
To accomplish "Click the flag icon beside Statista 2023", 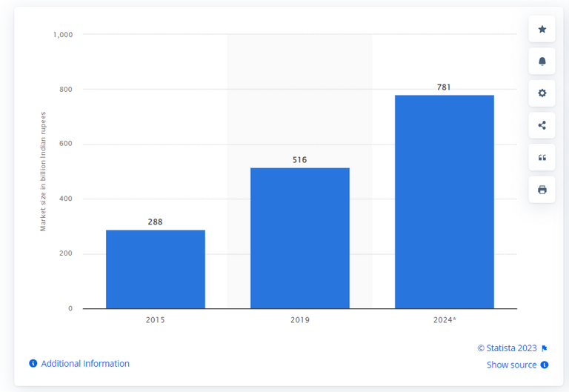I will tap(545, 348).
